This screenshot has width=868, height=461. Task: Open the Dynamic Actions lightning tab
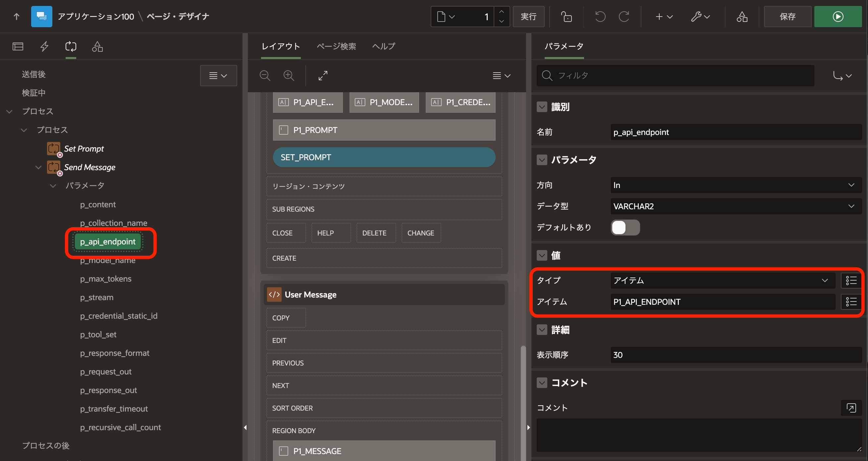[44, 46]
